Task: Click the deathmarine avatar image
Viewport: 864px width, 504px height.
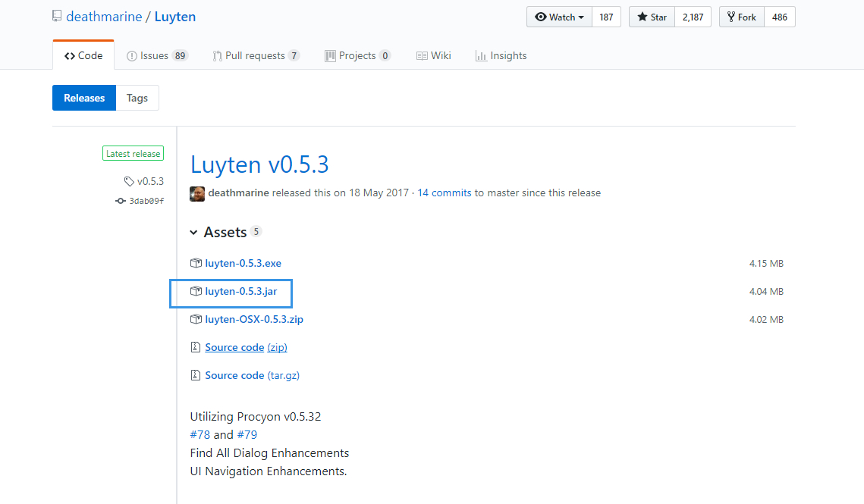Action: (197, 193)
